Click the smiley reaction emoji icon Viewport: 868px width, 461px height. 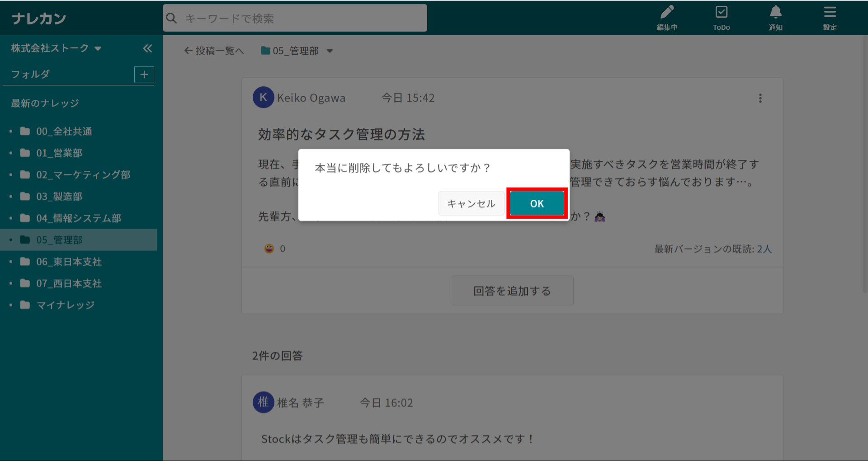coord(269,249)
